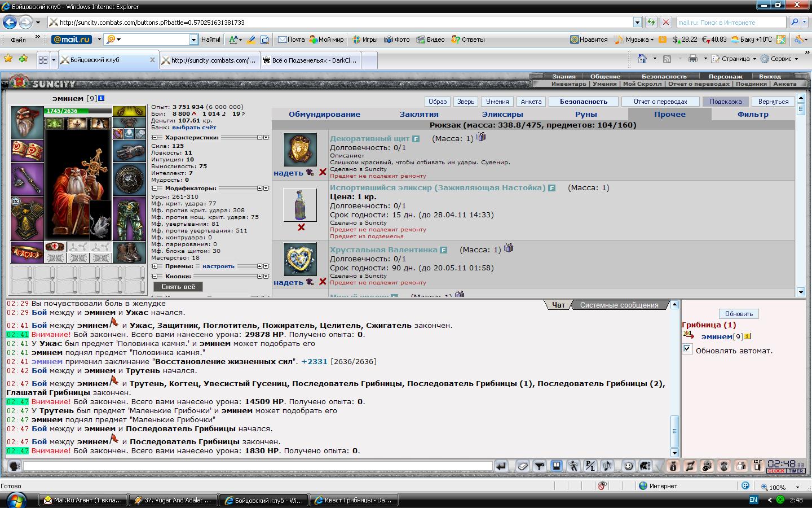The height and width of the screenshot is (508, 812).
Task: Open the Обмундирование inventory tab
Action: click(x=324, y=114)
